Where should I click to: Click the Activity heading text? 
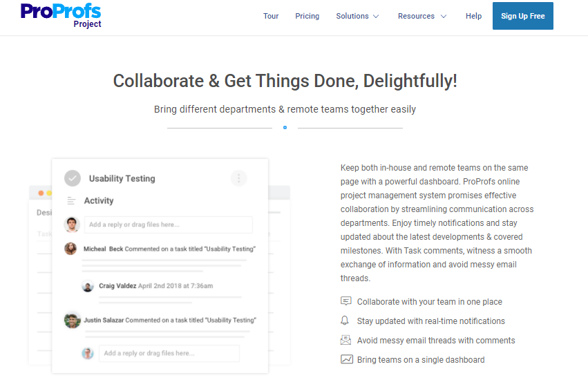click(99, 200)
